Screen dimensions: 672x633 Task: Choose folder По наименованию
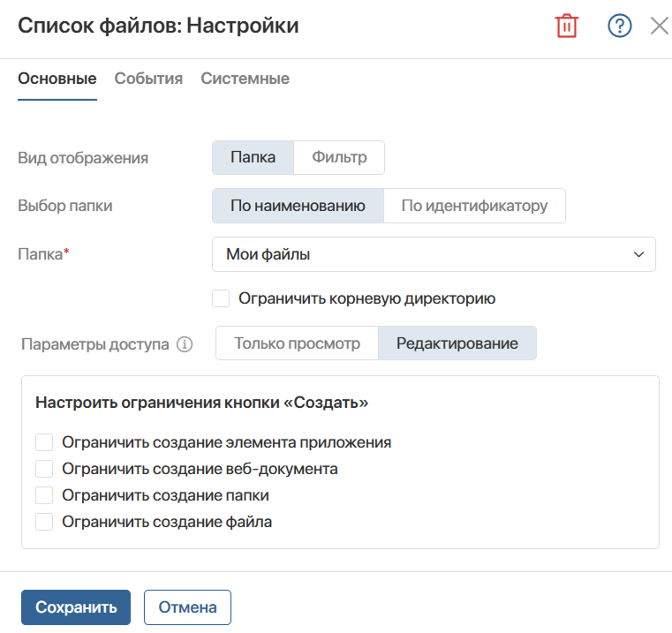tap(298, 206)
